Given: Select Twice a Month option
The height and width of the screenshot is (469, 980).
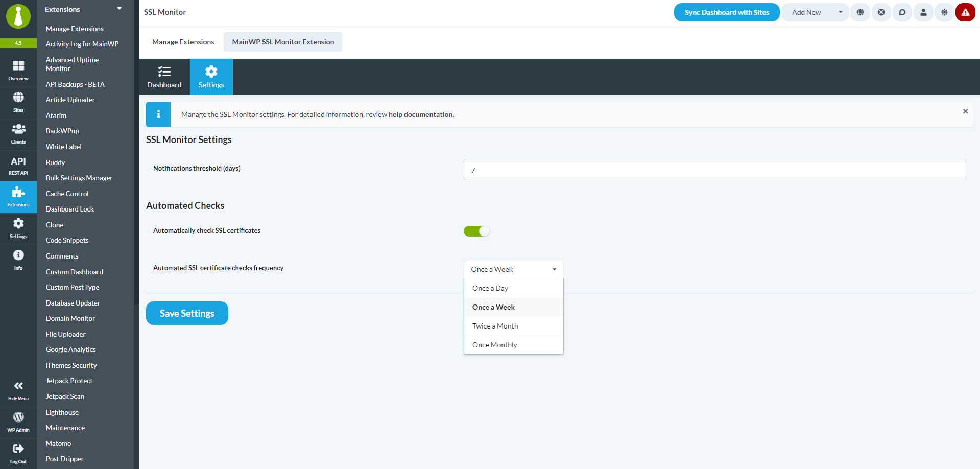Looking at the screenshot, I should [513, 326].
